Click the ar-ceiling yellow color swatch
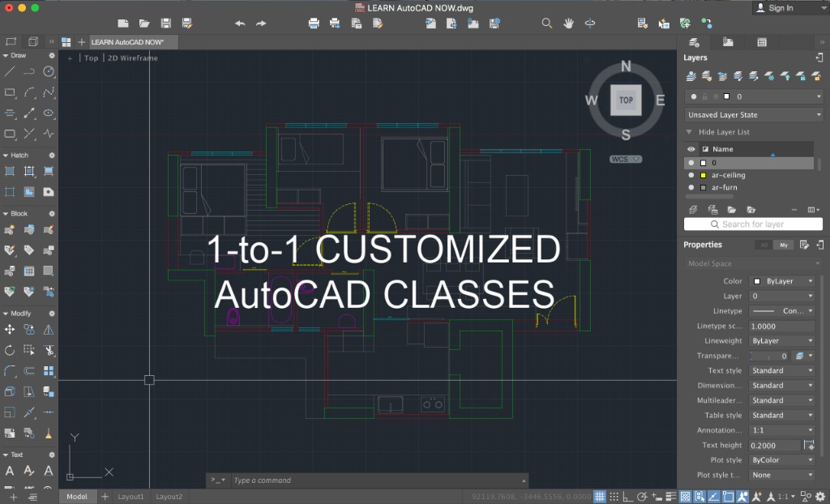 (704, 175)
